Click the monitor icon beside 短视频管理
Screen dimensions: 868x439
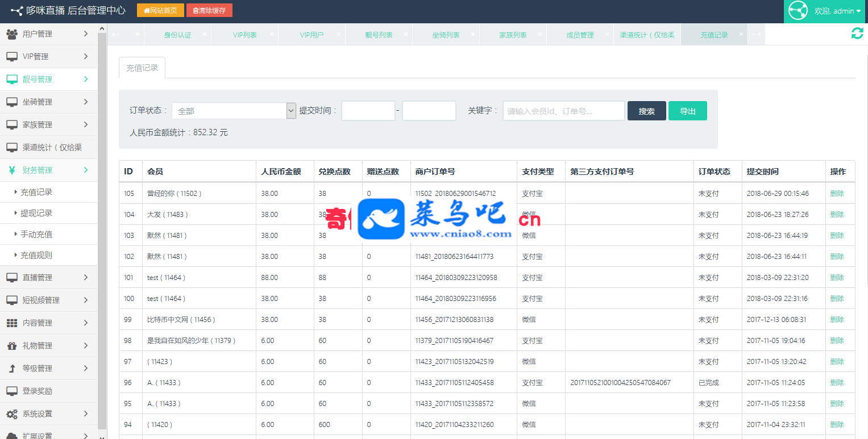tap(11, 300)
